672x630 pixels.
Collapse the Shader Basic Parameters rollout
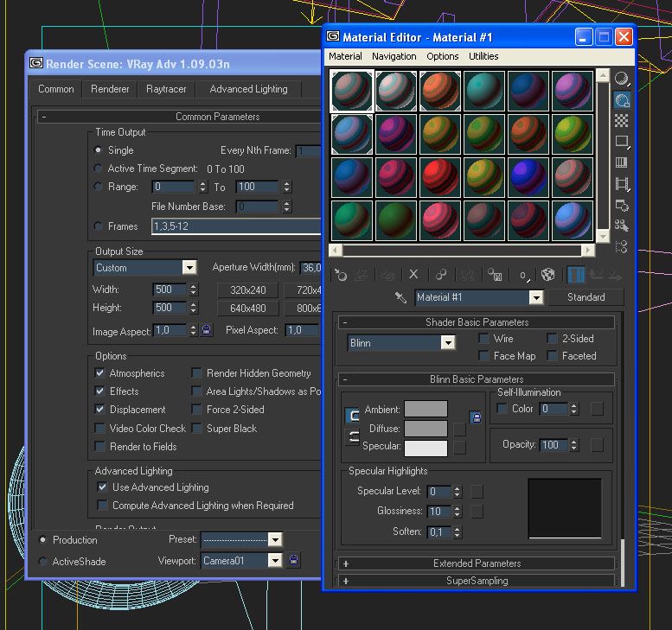tap(477, 322)
